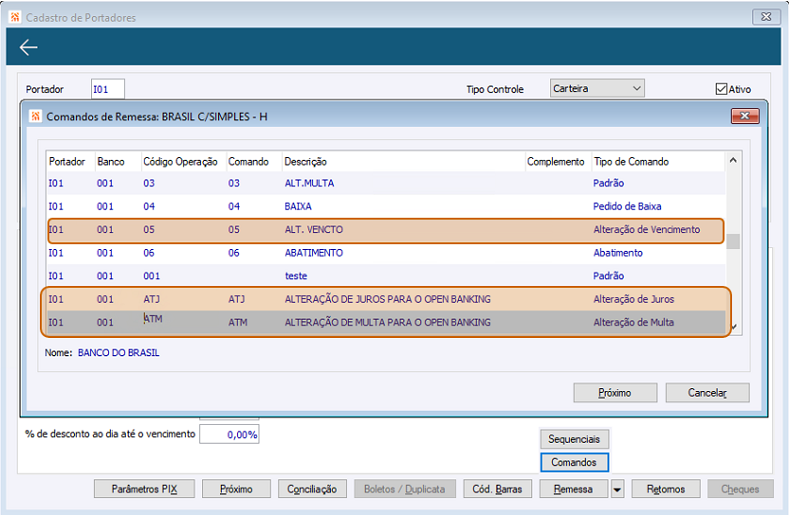Click the Comandos button

click(574, 462)
